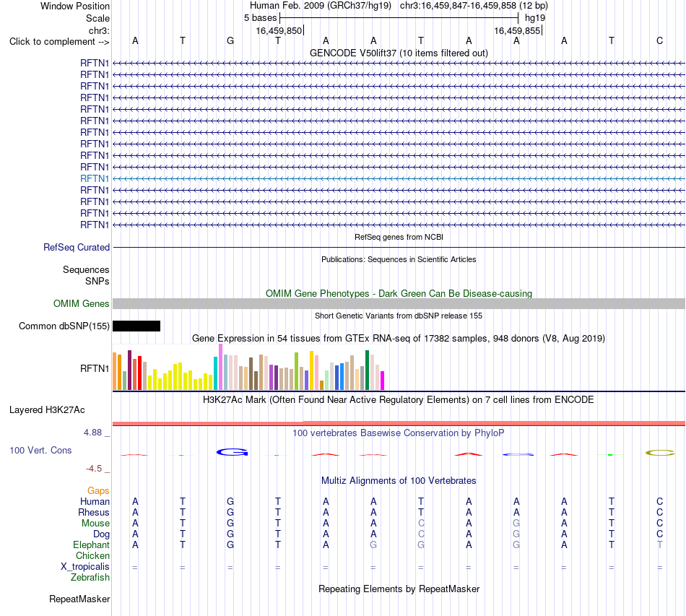Click the 'SNPs' track label
686x616 pixels.
pyautogui.click(x=97, y=281)
